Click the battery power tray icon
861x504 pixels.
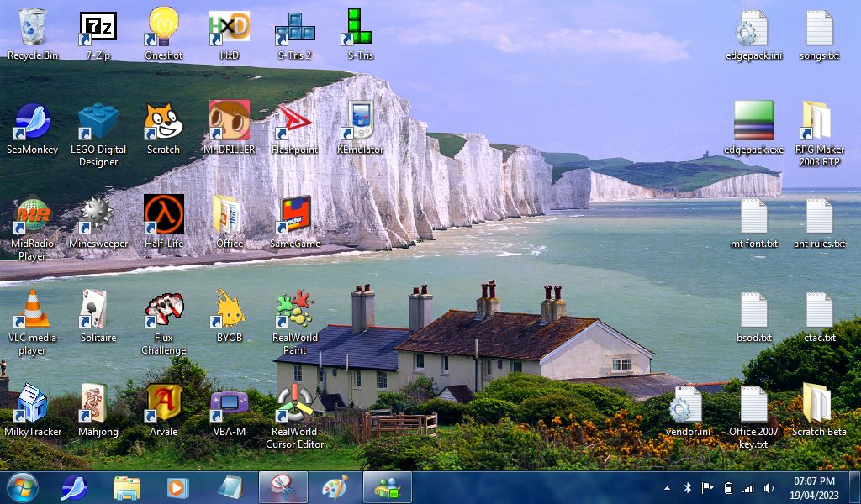[x=728, y=487]
